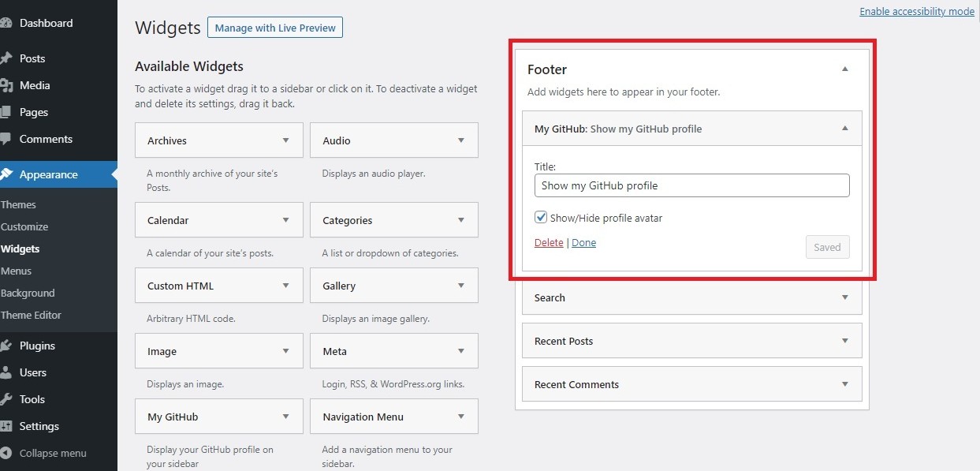
Task: Click the Comments bubble icon
Action: point(6,139)
